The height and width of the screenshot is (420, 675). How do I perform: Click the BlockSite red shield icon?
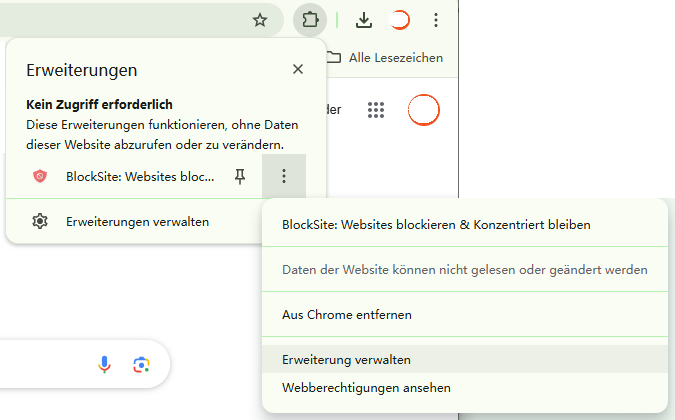point(40,177)
